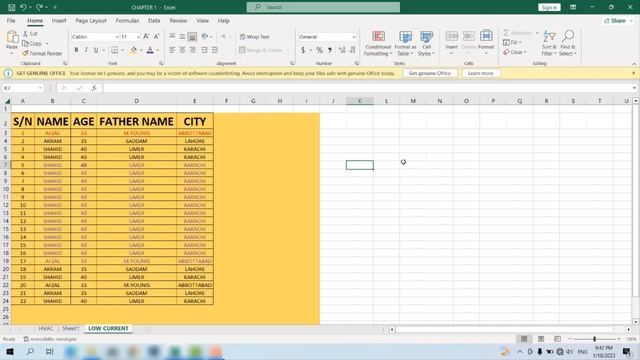Click the Search box in title bar

click(323, 7)
